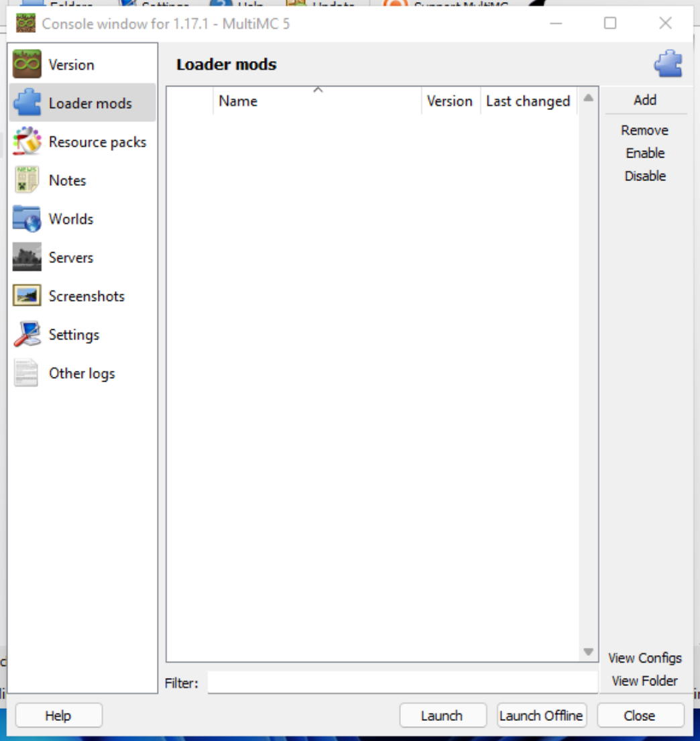Viewport: 700px width, 741px height.
Task: Sort the list by Version column header
Action: [x=450, y=101]
